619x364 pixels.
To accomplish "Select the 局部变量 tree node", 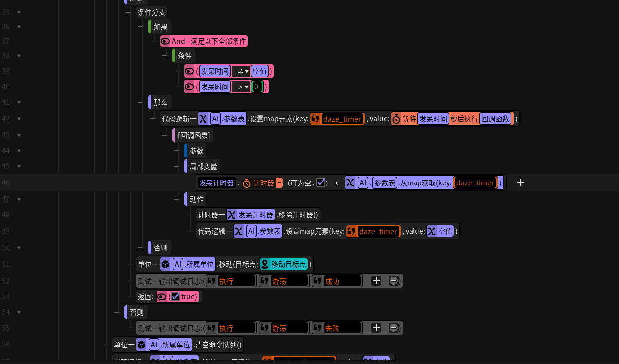I will pyautogui.click(x=204, y=167).
